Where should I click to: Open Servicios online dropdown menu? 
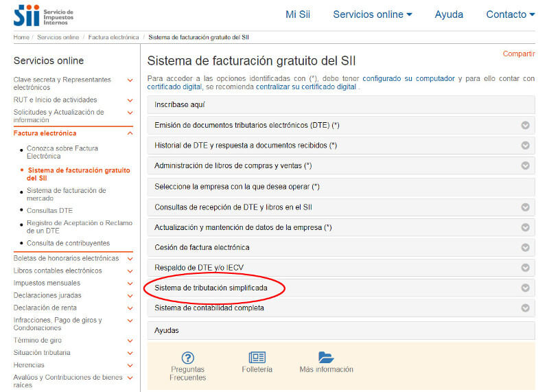(373, 14)
